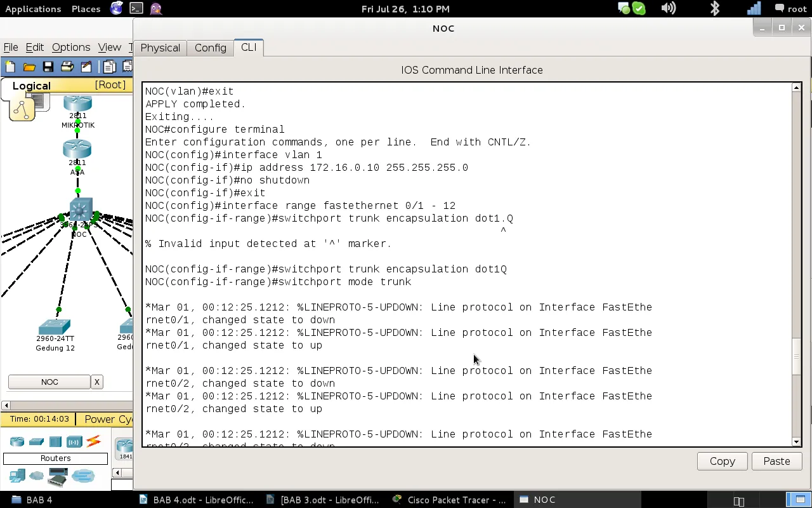Open the Places menu
812x508 pixels.
86,8
